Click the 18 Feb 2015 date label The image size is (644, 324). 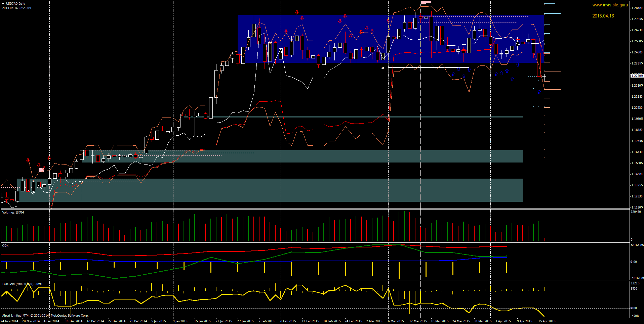click(x=332, y=321)
